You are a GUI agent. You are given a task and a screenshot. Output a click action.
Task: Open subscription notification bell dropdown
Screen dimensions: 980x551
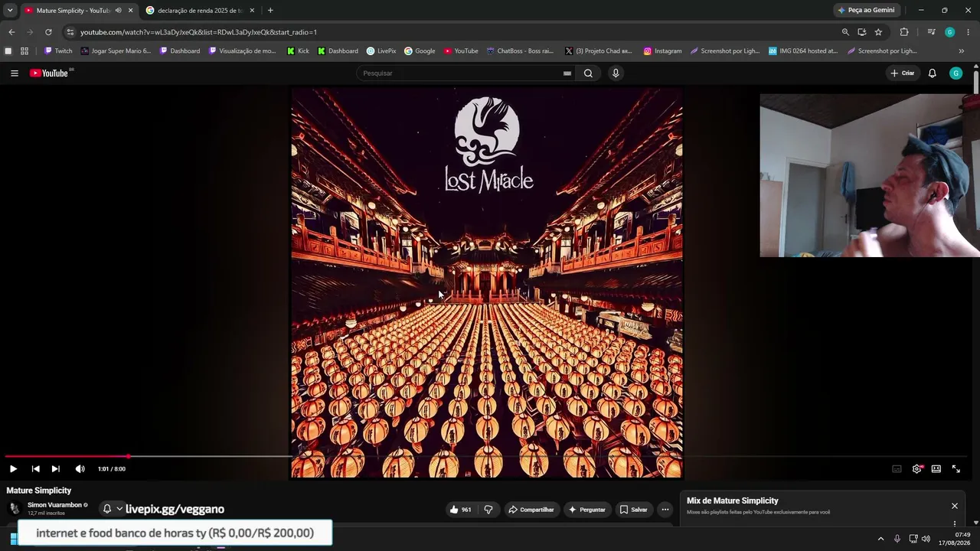[x=113, y=509]
